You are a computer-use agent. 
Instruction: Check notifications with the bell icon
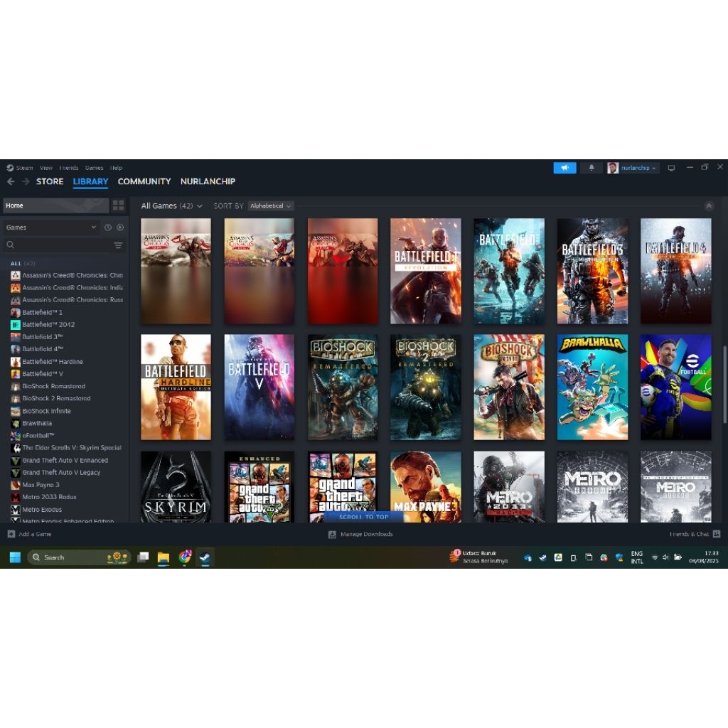pos(591,168)
